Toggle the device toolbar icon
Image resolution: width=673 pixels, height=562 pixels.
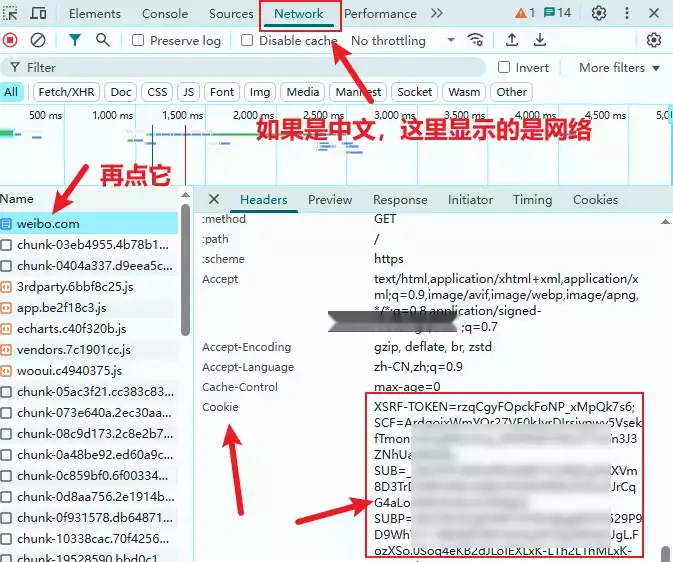[38, 13]
